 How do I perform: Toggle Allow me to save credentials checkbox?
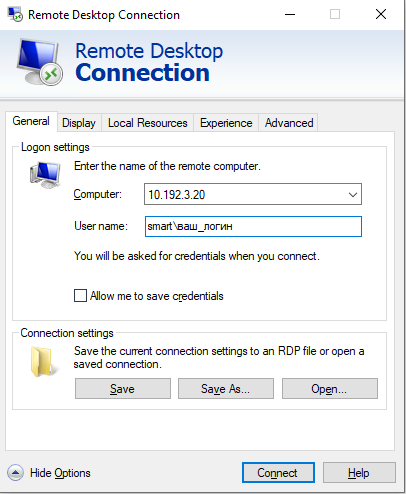(80, 296)
